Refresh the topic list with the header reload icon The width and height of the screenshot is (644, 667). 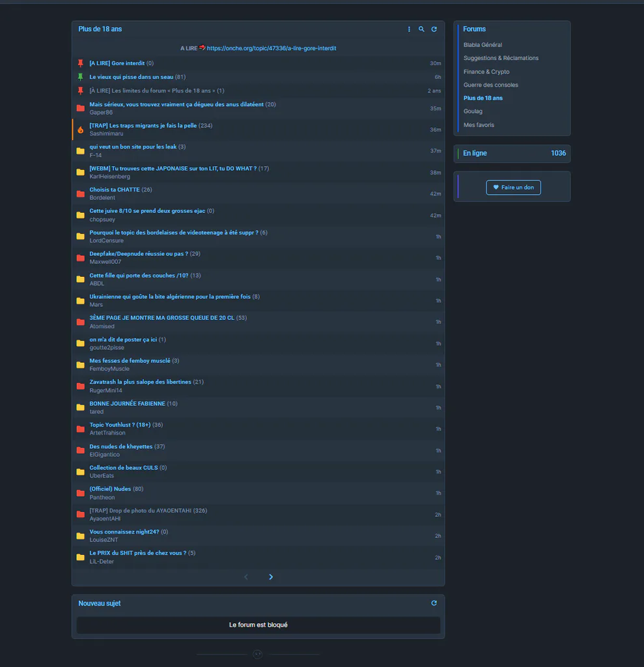434,29
